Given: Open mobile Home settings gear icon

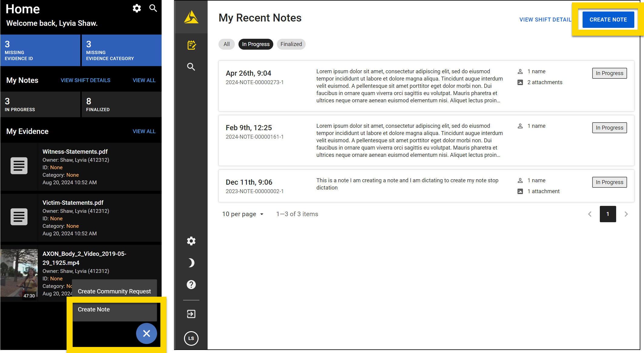Looking at the screenshot, I should [137, 8].
